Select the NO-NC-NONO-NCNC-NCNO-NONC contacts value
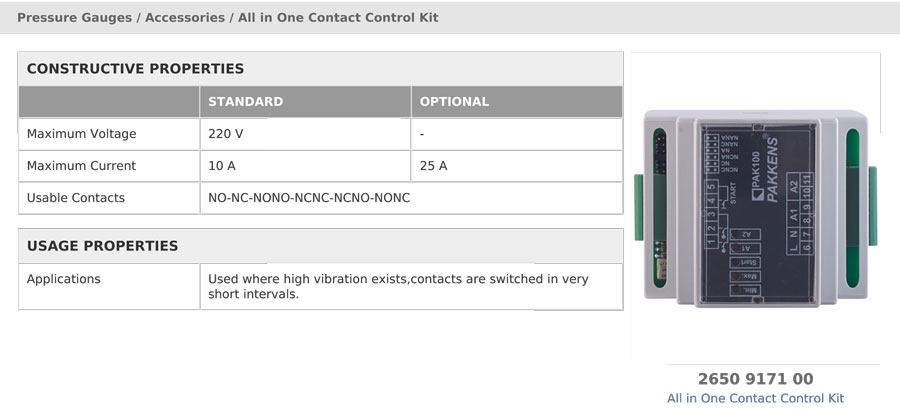The height and width of the screenshot is (411, 900). pos(309,198)
